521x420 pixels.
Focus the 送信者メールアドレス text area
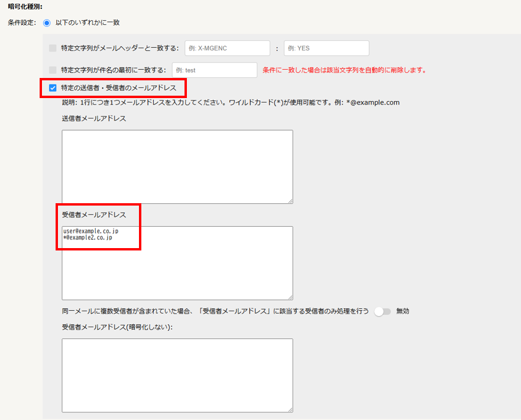pyautogui.click(x=177, y=167)
